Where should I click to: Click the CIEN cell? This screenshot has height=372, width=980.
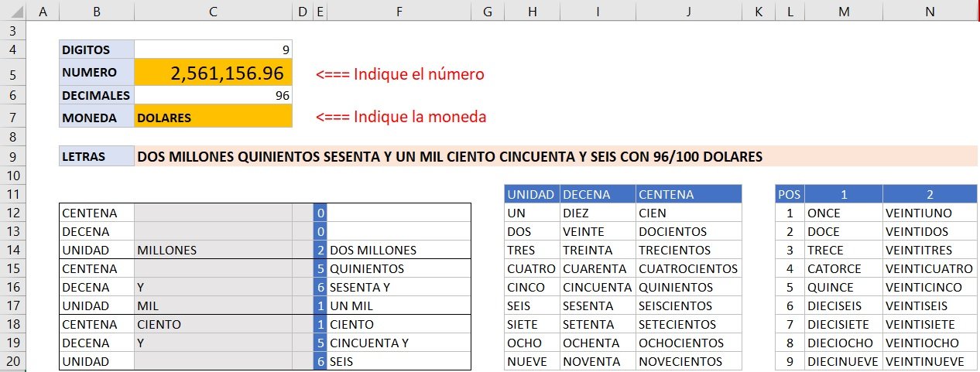689,213
